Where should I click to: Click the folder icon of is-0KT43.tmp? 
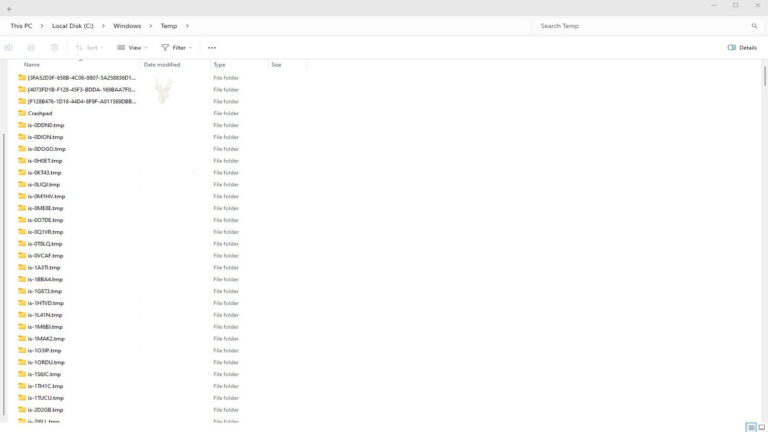[x=22, y=172]
